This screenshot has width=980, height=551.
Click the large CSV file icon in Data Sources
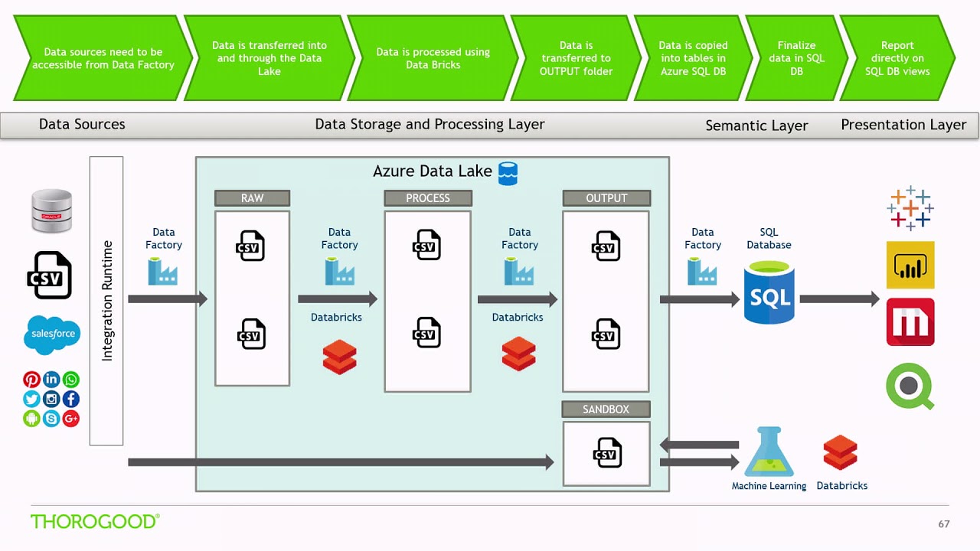[49, 275]
